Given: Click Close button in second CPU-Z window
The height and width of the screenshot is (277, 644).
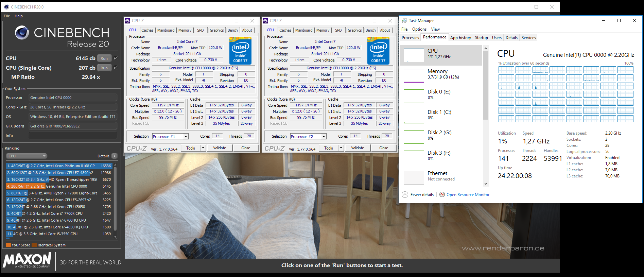Looking at the screenshot, I should pyautogui.click(x=384, y=148).
